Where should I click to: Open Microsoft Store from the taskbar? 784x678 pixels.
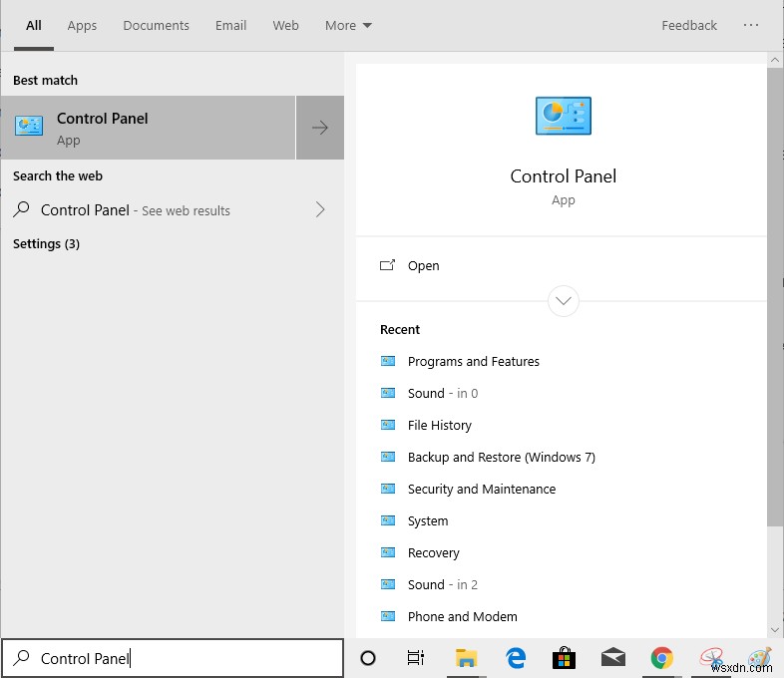(x=565, y=658)
